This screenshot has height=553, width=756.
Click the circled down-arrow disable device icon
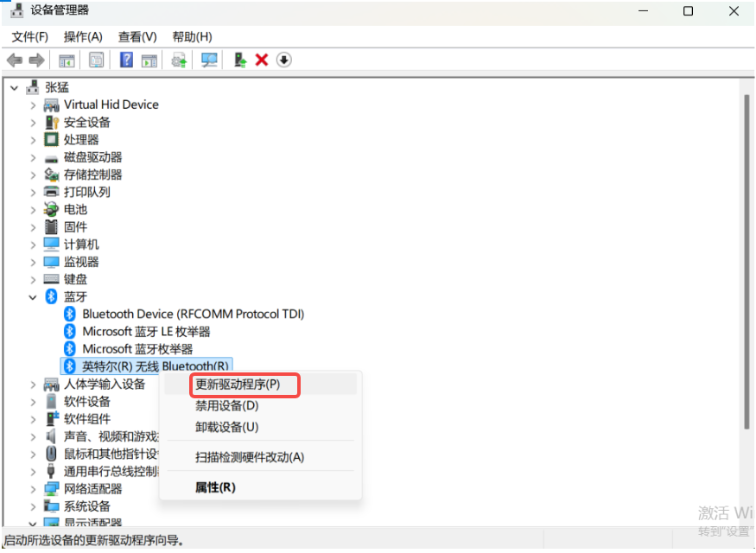coord(283,60)
